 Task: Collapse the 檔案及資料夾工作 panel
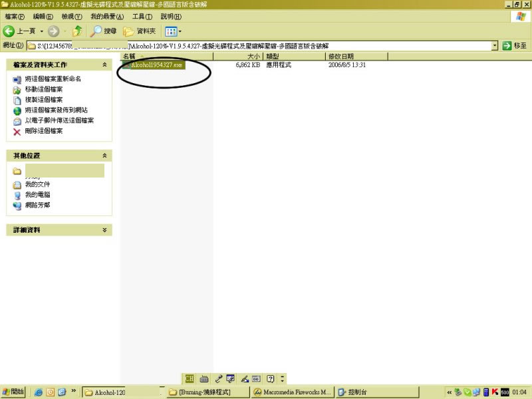click(x=104, y=65)
